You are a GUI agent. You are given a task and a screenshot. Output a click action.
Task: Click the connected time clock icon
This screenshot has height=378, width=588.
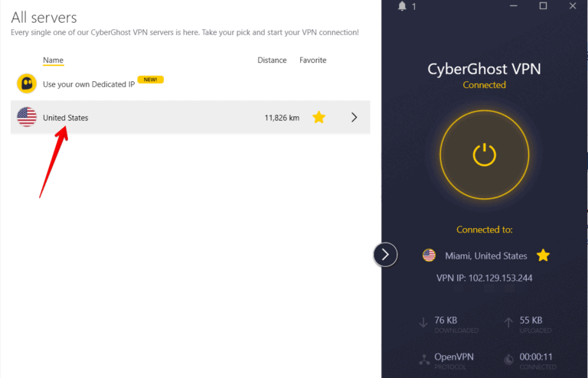(x=510, y=359)
